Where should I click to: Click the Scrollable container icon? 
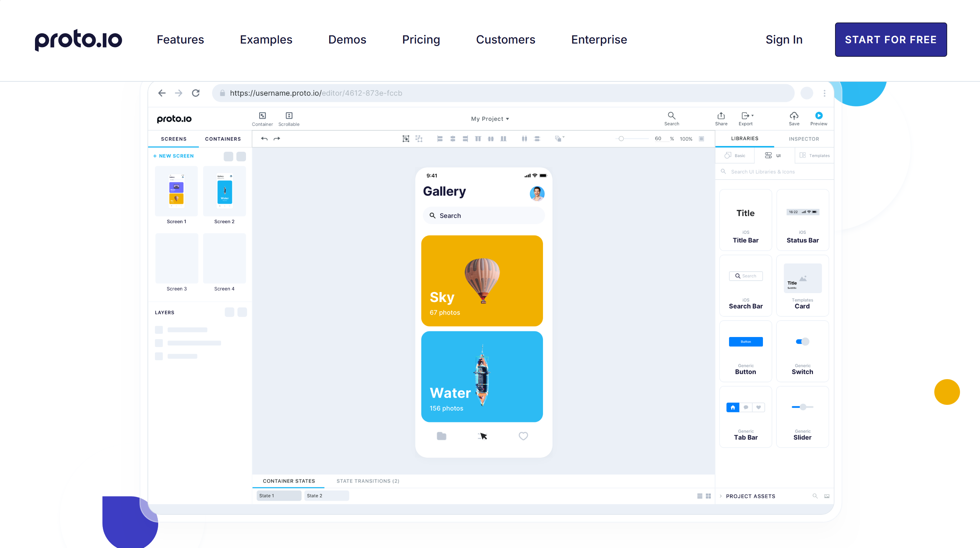tap(289, 116)
